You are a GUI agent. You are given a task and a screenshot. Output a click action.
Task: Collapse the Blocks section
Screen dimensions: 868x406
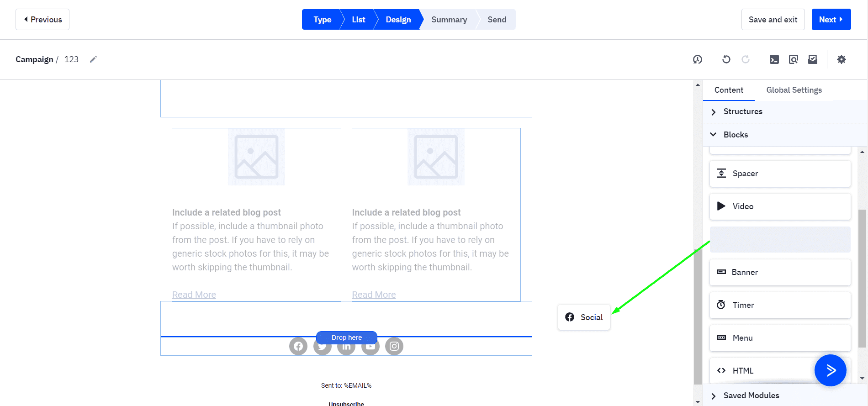736,135
